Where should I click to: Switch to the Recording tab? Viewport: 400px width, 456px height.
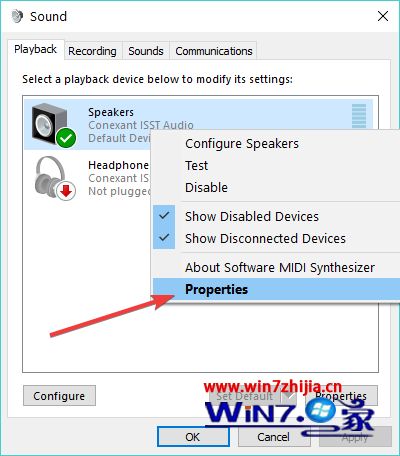pos(92,51)
